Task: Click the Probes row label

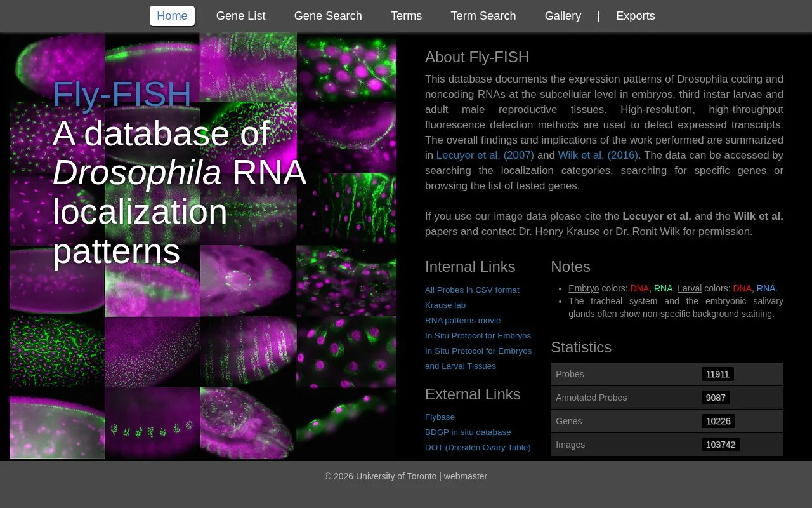Action: [570, 374]
